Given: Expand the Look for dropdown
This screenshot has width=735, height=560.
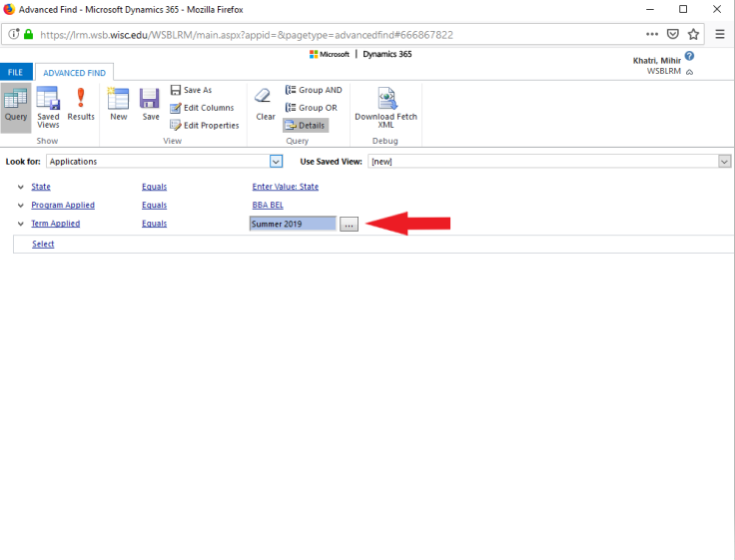Looking at the screenshot, I should click(x=277, y=161).
